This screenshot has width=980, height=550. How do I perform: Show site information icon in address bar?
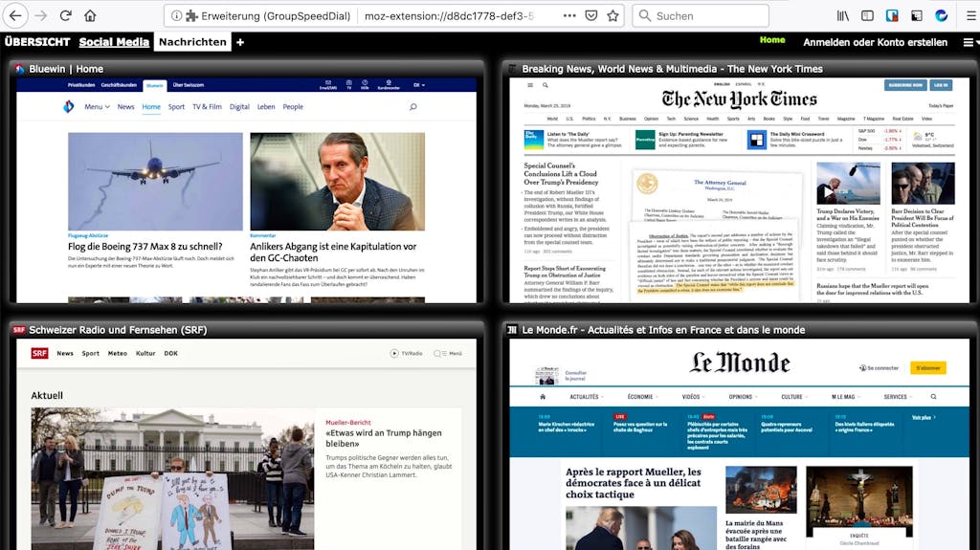click(177, 15)
